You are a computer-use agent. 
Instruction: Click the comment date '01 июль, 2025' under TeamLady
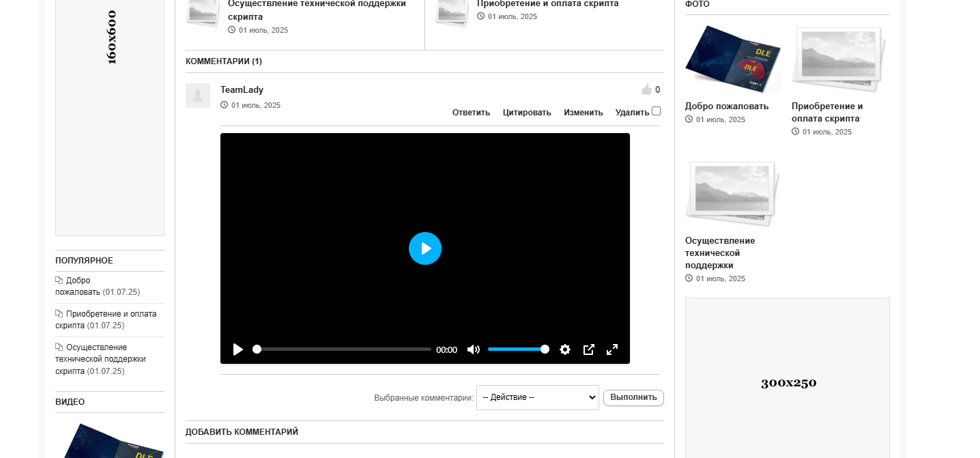point(256,106)
